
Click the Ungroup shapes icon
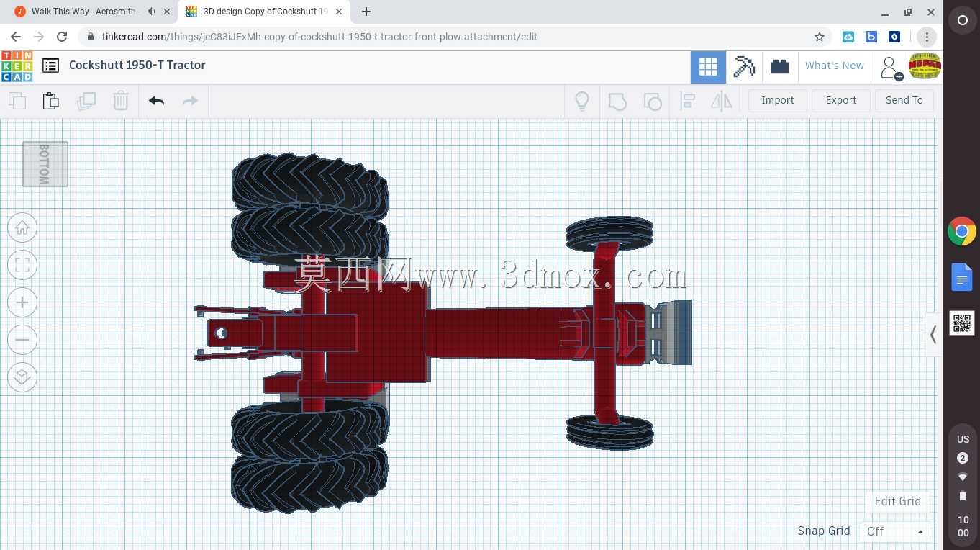(652, 101)
